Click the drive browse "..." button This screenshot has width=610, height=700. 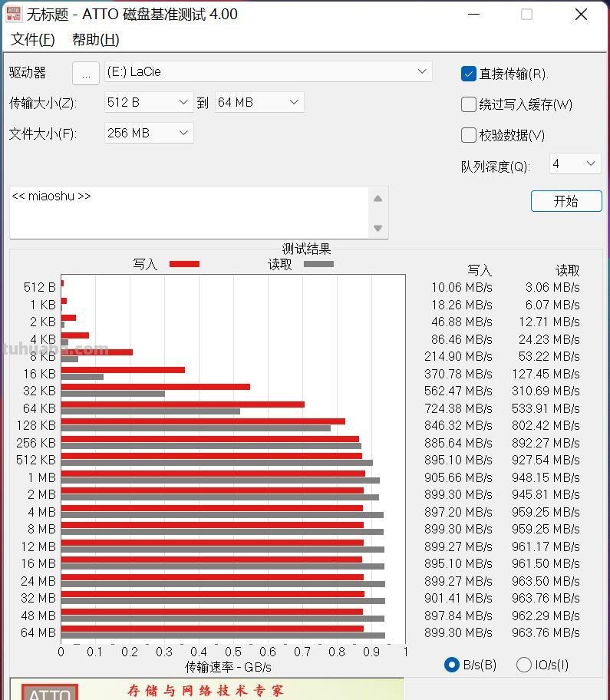86,73
